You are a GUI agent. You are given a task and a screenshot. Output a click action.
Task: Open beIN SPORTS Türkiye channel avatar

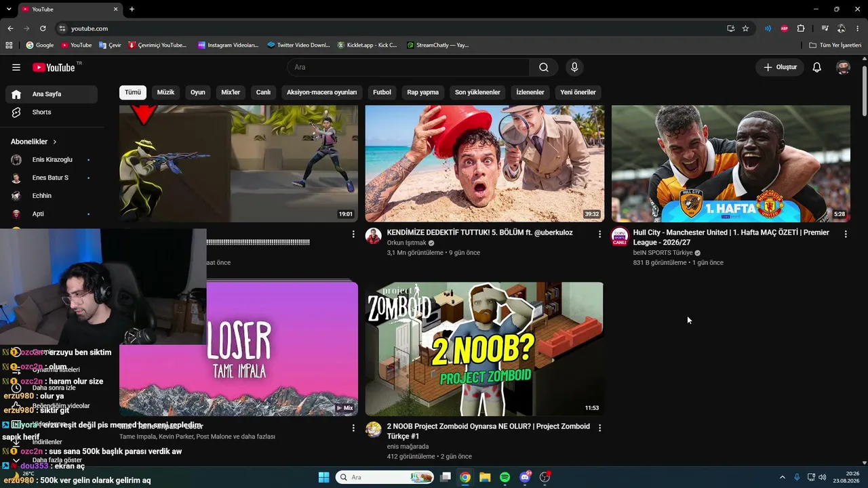point(620,236)
